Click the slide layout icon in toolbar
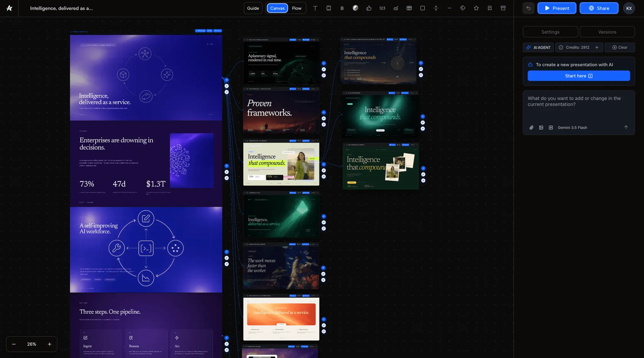 click(329, 8)
